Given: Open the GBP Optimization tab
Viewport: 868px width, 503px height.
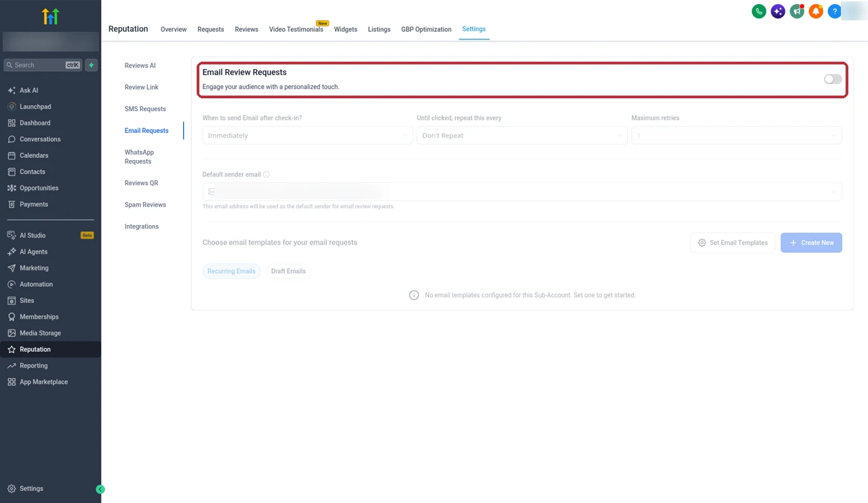Looking at the screenshot, I should pyautogui.click(x=426, y=29).
